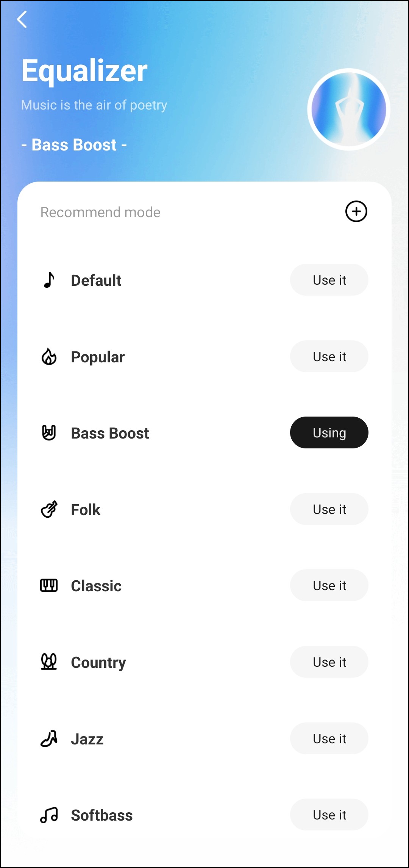The height and width of the screenshot is (868, 409).
Task: Activate the Country mode button
Action: (329, 662)
